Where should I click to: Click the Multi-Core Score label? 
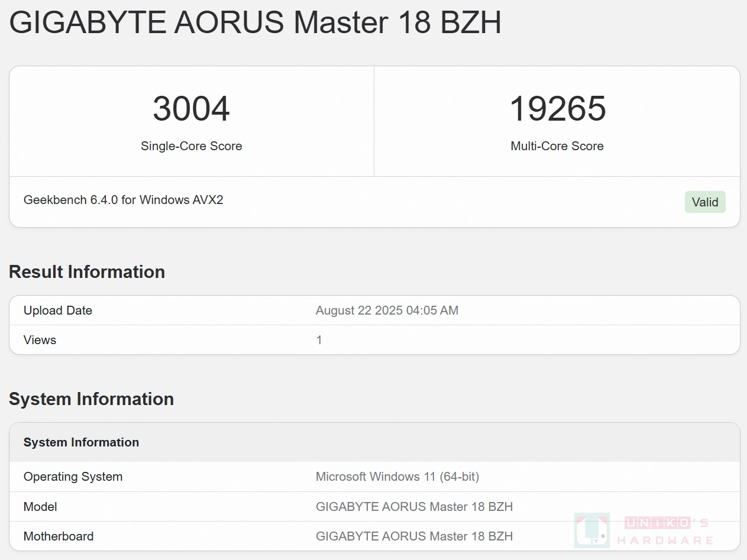(557, 146)
